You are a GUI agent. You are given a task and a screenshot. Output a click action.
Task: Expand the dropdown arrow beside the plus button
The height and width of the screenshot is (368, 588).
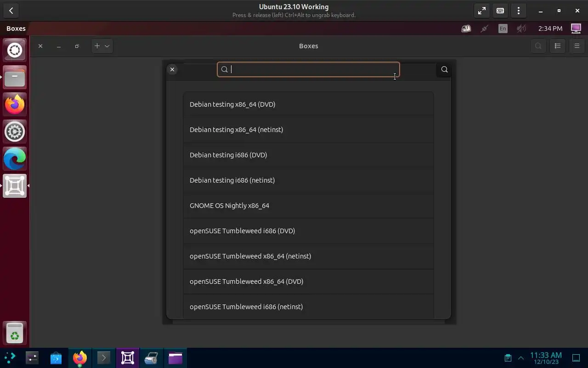coord(107,46)
